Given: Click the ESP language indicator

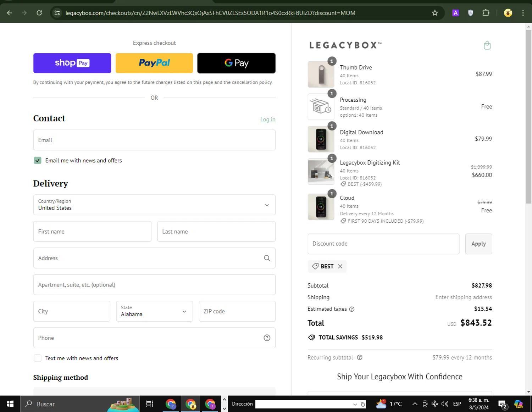Looking at the screenshot, I should tap(457, 404).
